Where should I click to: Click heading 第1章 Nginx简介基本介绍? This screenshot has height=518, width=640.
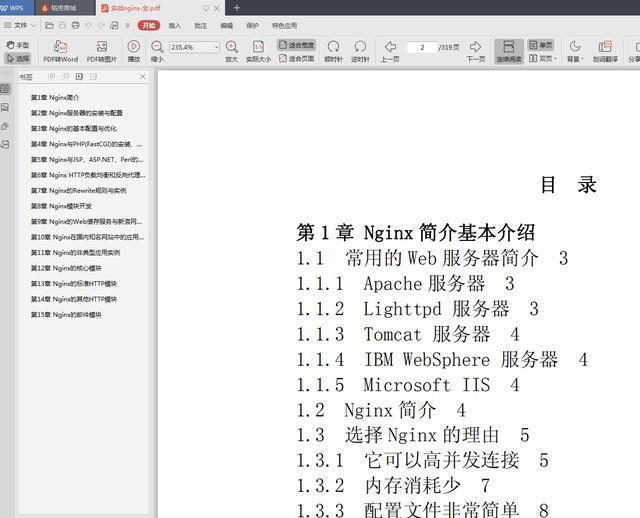tap(416, 233)
